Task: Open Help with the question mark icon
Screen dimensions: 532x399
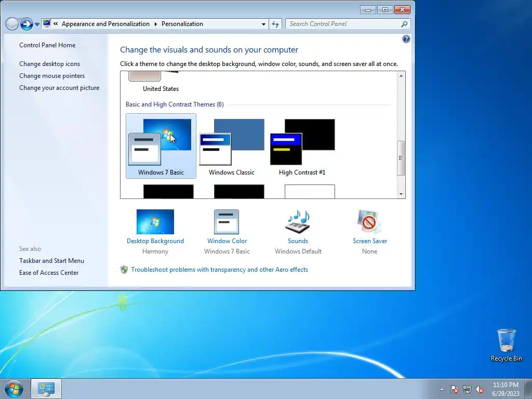Action: [x=406, y=39]
